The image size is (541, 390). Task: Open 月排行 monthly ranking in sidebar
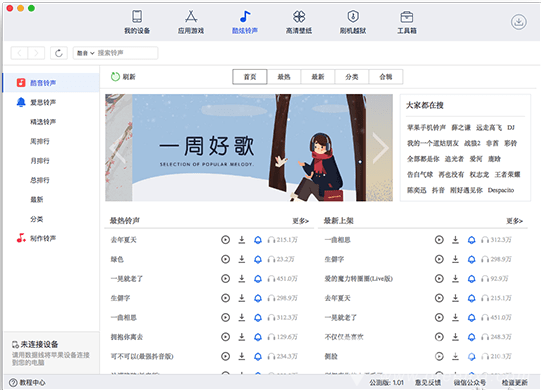click(x=40, y=160)
